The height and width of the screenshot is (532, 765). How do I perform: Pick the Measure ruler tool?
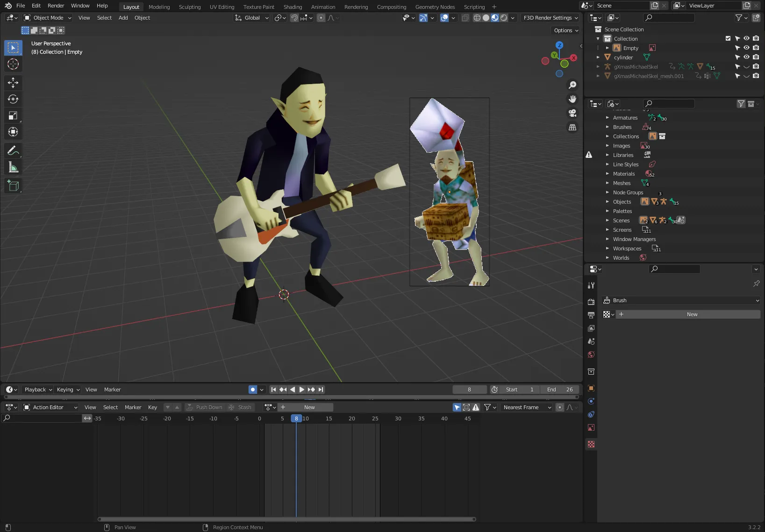click(13, 167)
